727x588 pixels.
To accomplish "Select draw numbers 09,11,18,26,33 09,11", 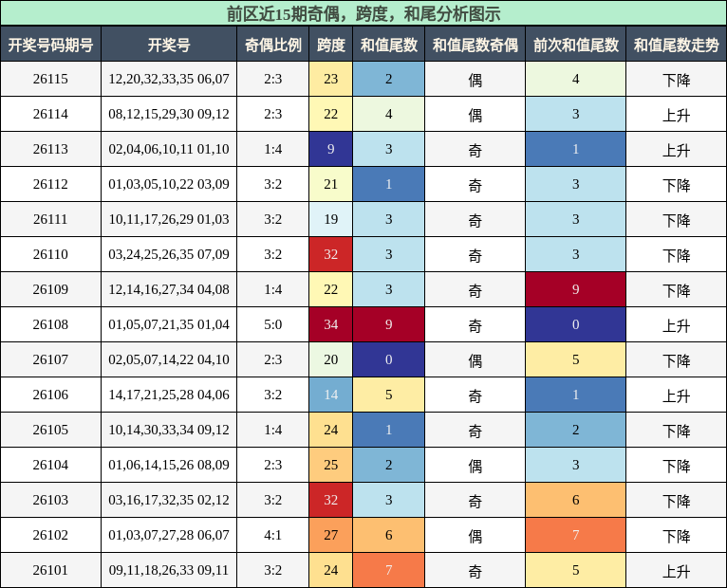I will [x=169, y=570].
